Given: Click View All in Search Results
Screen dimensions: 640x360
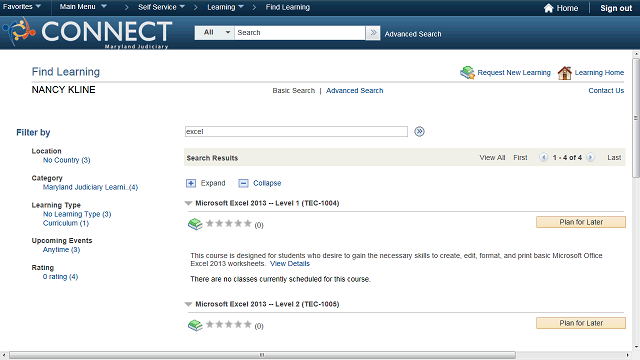Looking at the screenshot, I should click(492, 158).
